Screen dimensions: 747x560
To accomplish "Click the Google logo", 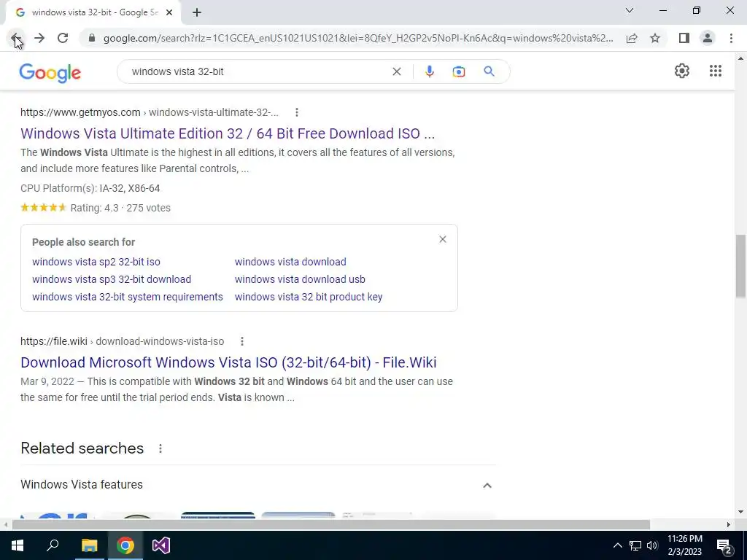I will tap(50, 72).
